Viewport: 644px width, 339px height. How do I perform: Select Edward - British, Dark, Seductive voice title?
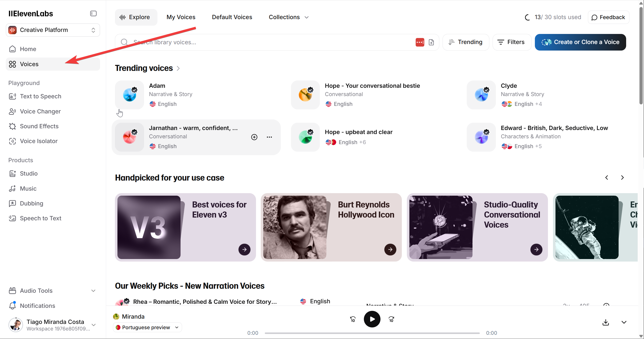(x=554, y=128)
